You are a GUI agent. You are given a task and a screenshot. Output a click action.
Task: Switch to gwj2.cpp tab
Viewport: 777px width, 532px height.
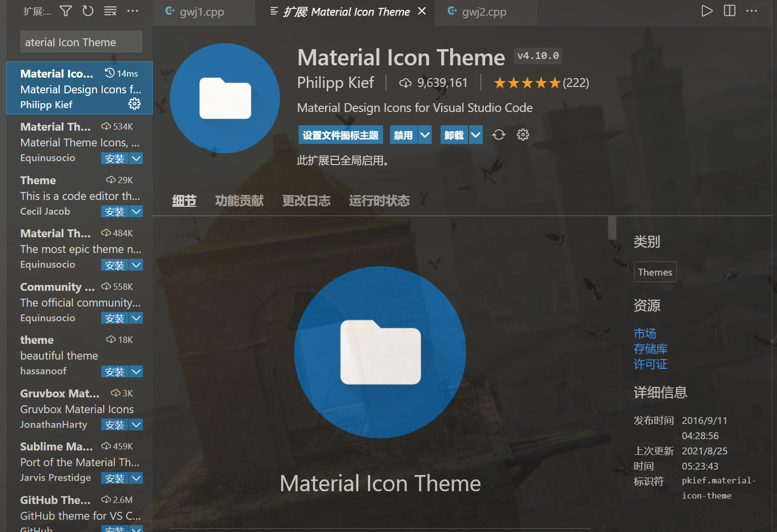pyautogui.click(x=486, y=12)
